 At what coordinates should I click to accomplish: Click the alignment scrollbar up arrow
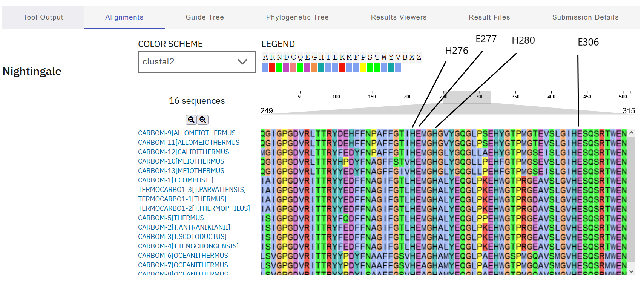tap(632, 133)
